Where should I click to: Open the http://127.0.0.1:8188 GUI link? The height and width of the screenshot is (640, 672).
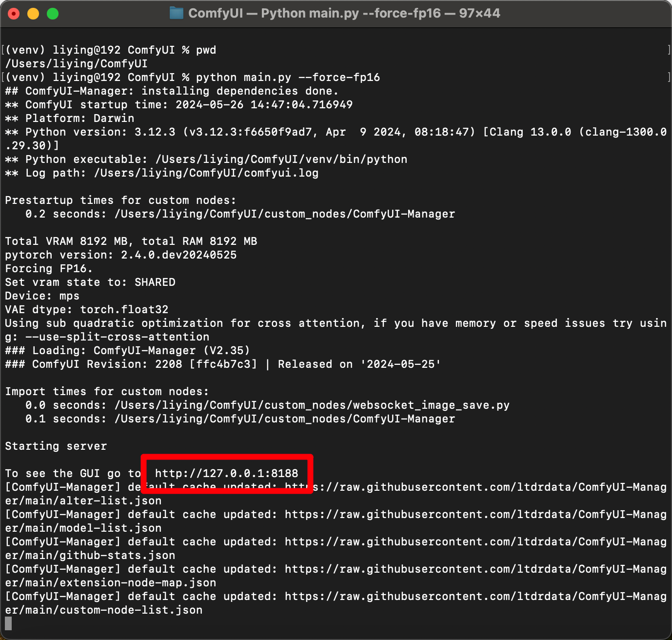(x=226, y=473)
